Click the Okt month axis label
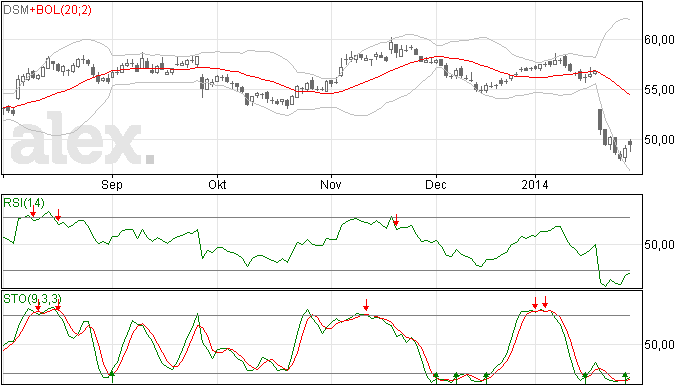The image size is (690, 387). pos(217,184)
